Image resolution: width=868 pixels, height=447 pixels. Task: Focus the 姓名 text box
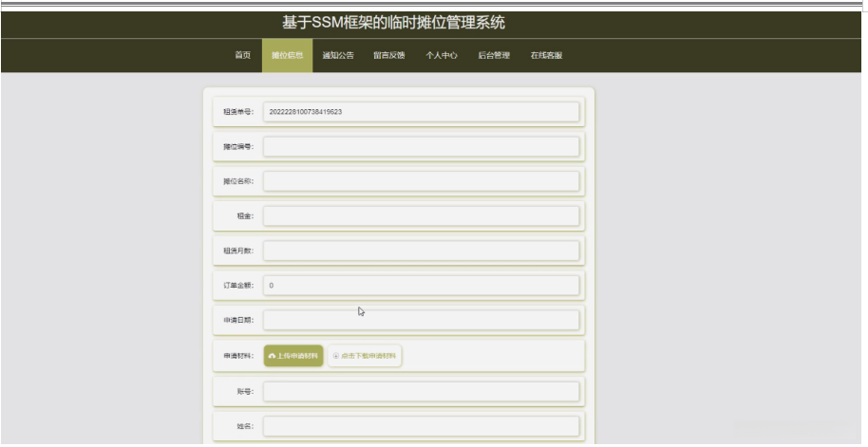[x=422, y=426]
